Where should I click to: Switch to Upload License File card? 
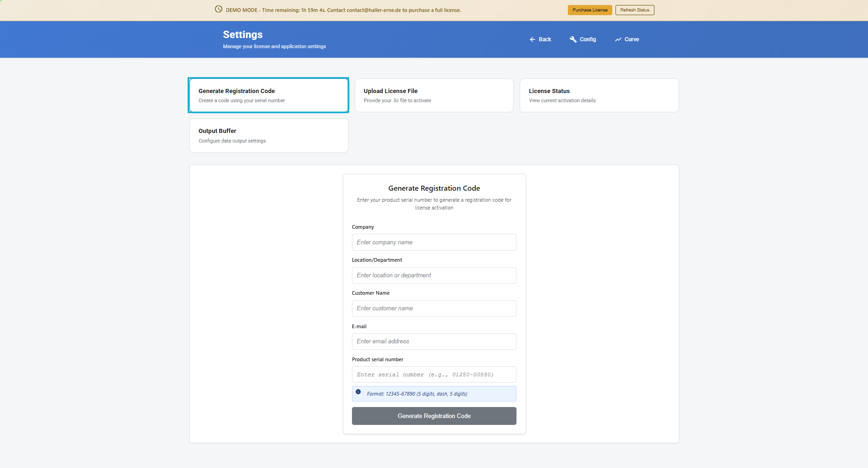(434, 95)
